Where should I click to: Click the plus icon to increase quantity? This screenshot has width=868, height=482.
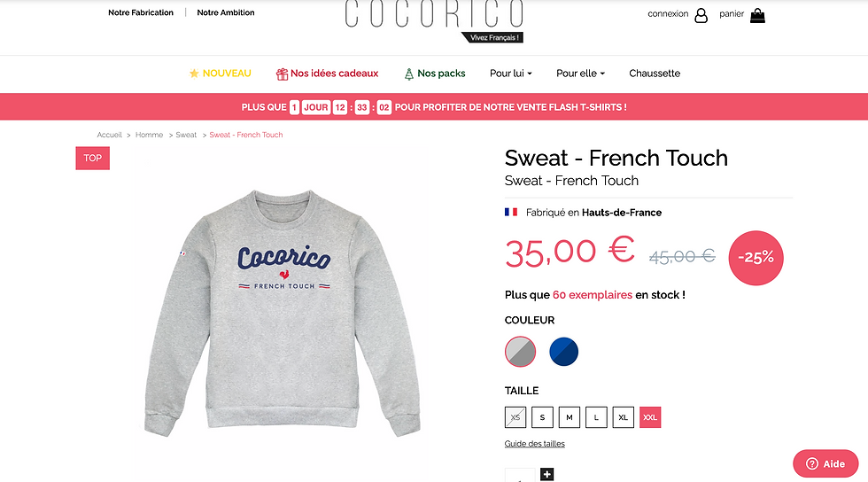pyautogui.click(x=547, y=474)
